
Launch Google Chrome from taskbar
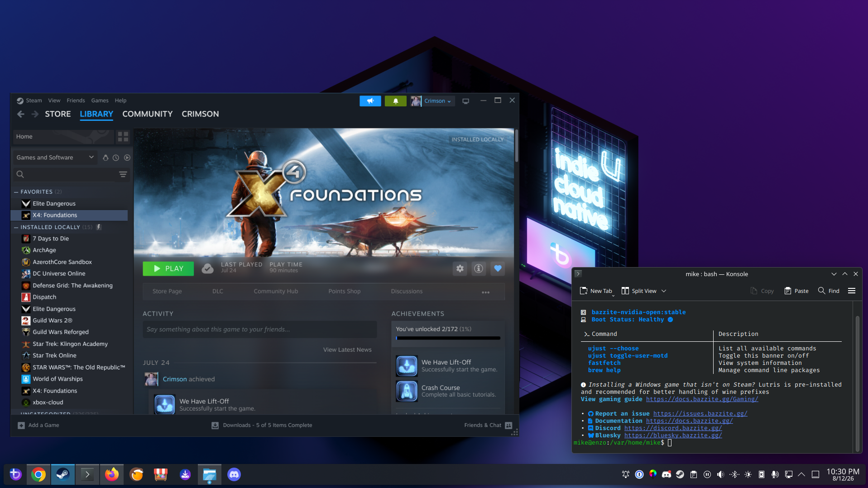[38, 474]
